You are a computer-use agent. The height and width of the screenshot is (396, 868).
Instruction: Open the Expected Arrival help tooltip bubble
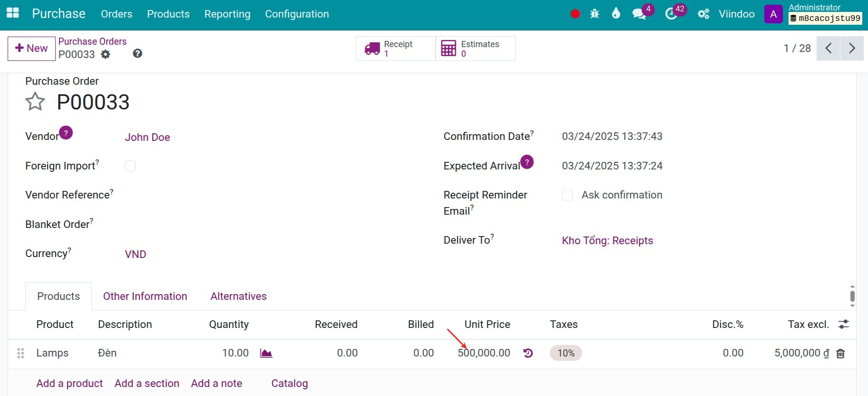click(527, 162)
